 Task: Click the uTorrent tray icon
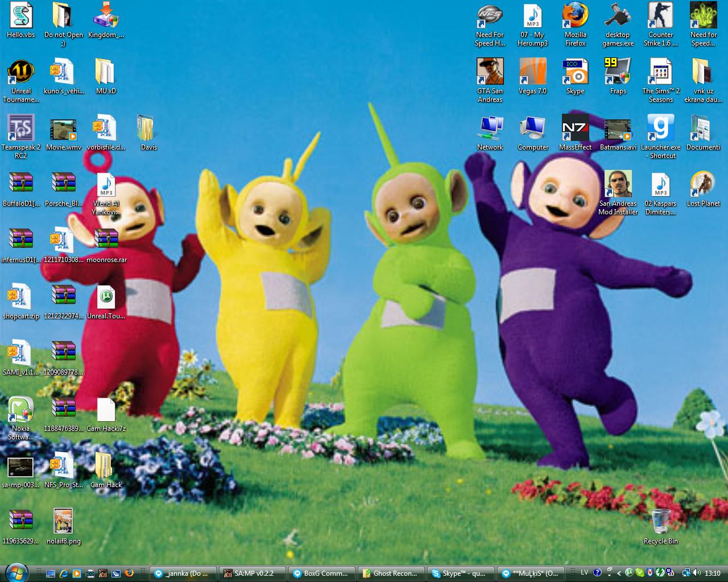629,573
